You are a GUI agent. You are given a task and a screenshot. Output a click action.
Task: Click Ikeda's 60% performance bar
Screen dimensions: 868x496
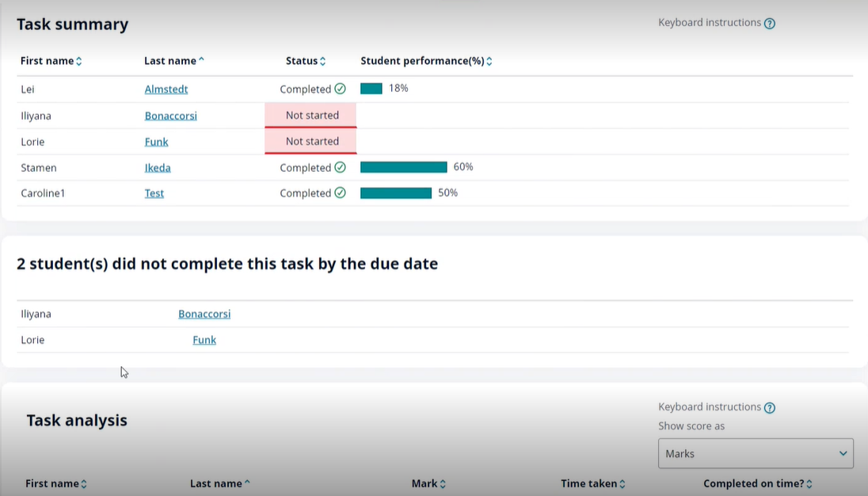click(x=404, y=167)
